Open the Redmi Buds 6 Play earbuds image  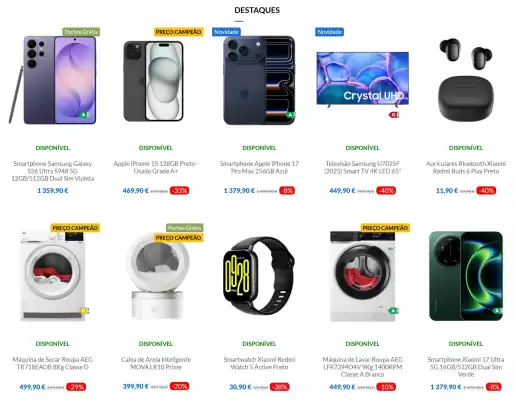coord(466,79)
